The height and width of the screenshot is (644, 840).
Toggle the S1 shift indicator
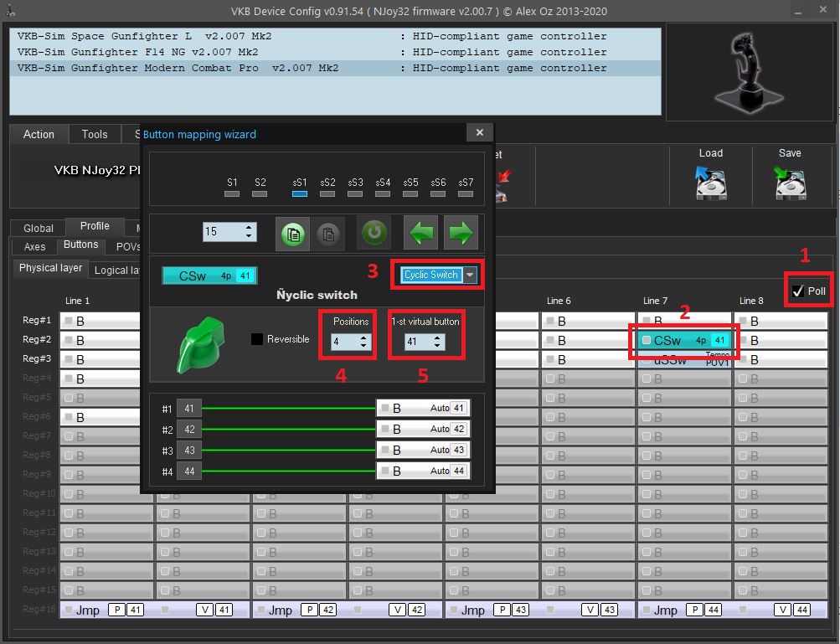(x=232, y=193)
